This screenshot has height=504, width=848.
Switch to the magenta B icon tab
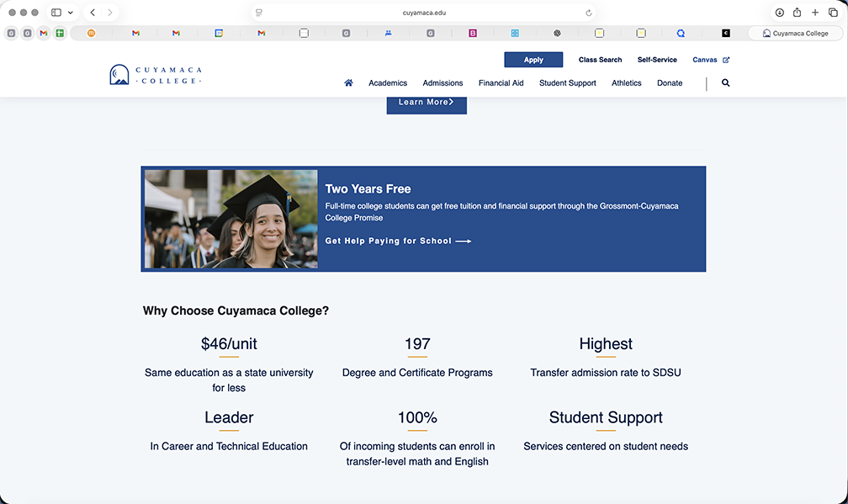(473, 33)
